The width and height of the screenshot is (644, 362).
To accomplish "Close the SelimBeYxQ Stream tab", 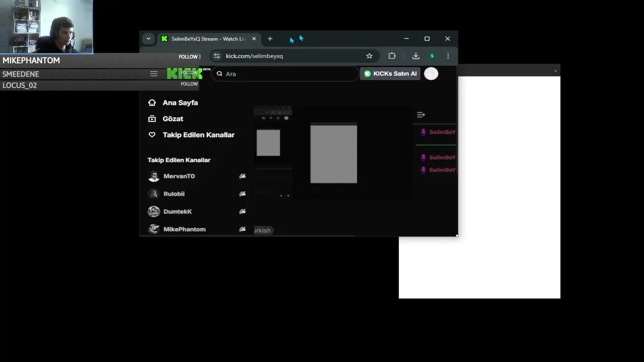I will click(254, 39).
